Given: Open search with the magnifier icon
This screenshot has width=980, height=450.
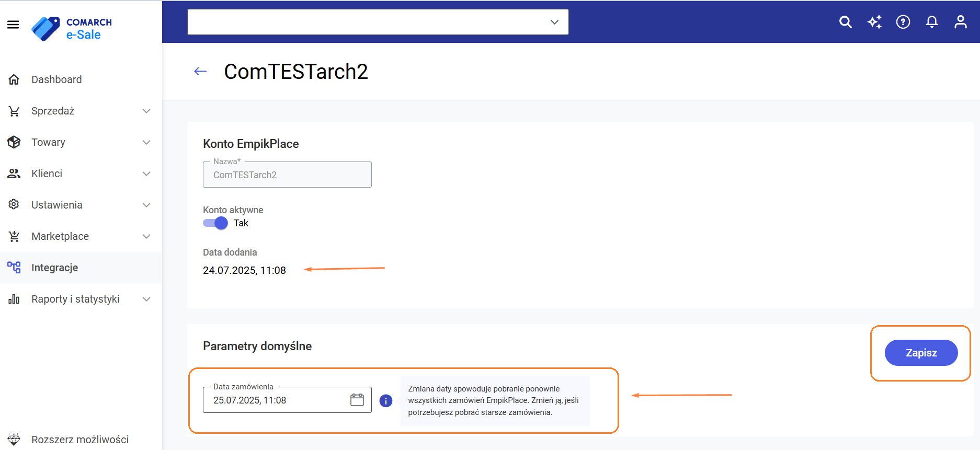Looking at the screenshot, I should click(x=846, y=22).
